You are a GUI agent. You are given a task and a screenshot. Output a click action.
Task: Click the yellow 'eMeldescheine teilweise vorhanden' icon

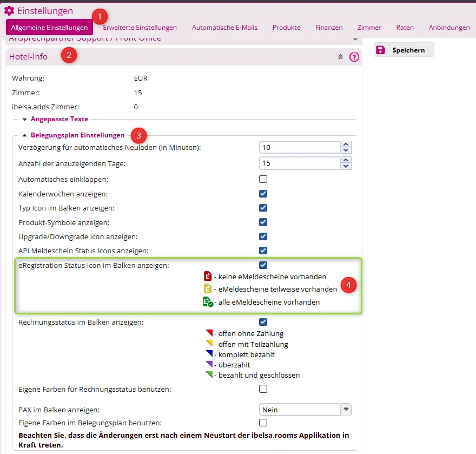pyautogui.click(x=208, y=289)
